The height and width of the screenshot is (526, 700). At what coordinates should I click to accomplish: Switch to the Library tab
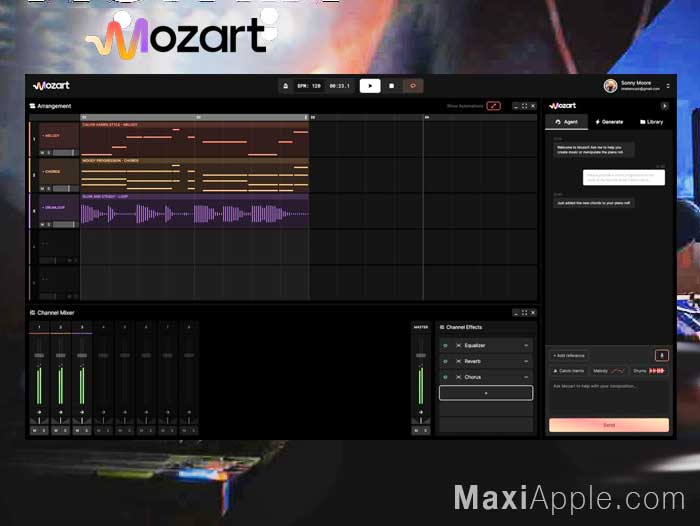pyautogui.click(x=651, y=122)
